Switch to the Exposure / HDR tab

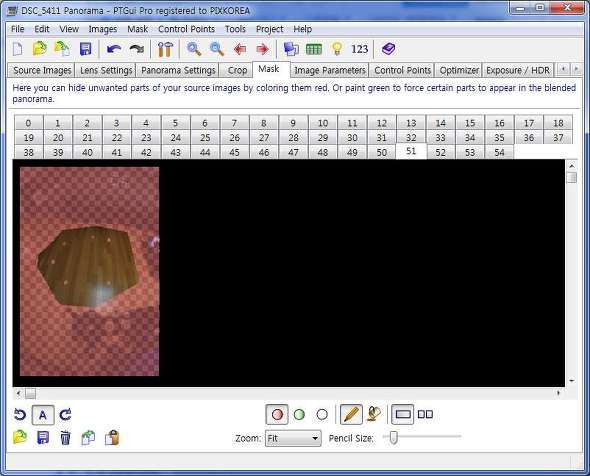click(518, 70)
